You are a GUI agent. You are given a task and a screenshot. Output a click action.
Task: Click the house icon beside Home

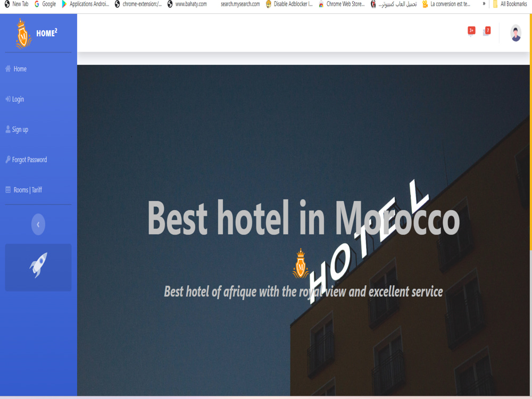coord(8,69)
